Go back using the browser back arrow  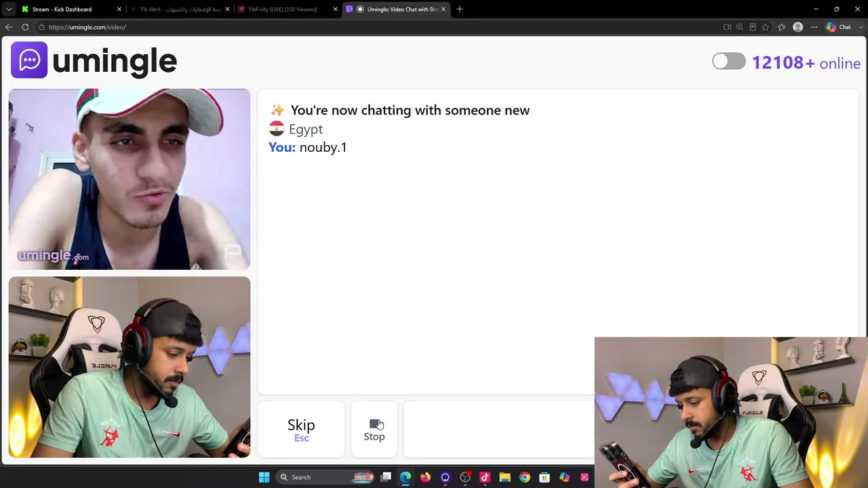coord(9,27)
